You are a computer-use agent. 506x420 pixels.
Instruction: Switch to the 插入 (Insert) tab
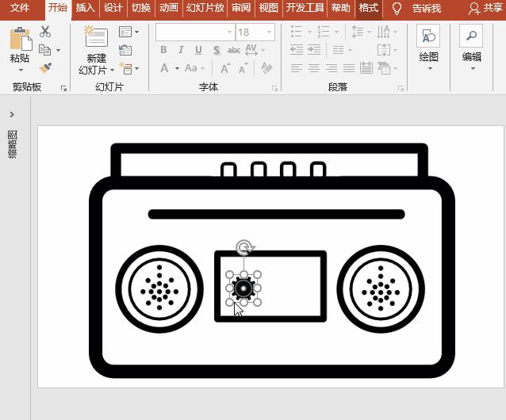coord(85,8)
